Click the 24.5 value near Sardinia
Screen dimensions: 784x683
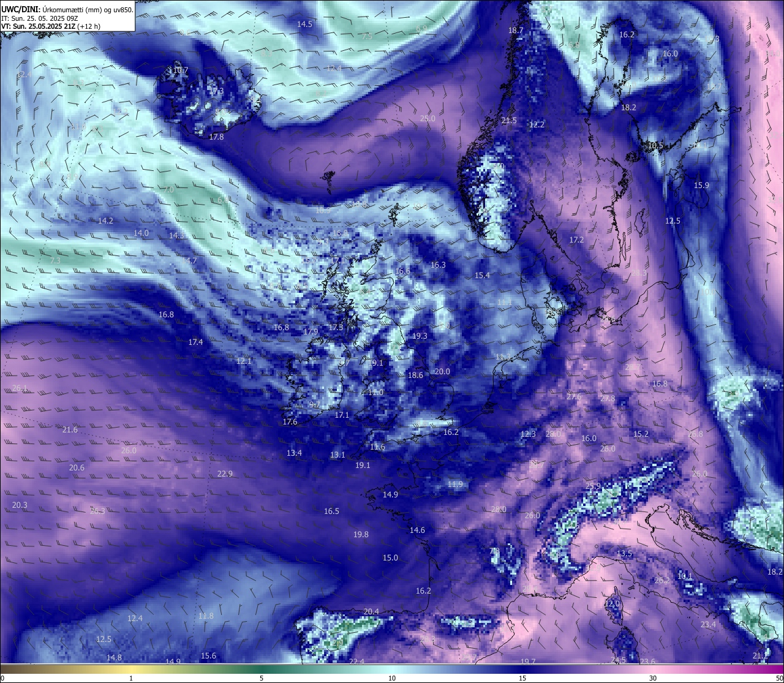pyautogui.click(x=618, y=660)
